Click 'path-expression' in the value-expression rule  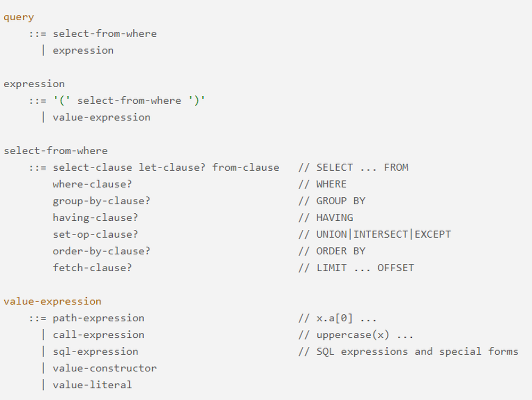coord(98,318)
